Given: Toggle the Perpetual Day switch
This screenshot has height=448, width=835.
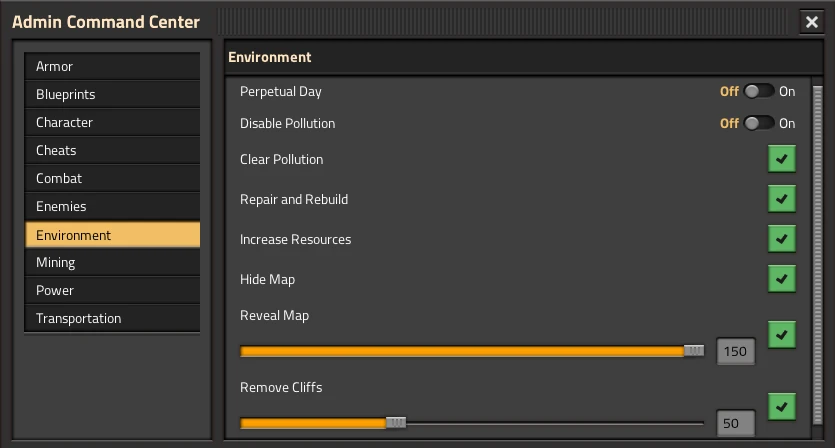Looking at the screenshot, I should 759,92.
